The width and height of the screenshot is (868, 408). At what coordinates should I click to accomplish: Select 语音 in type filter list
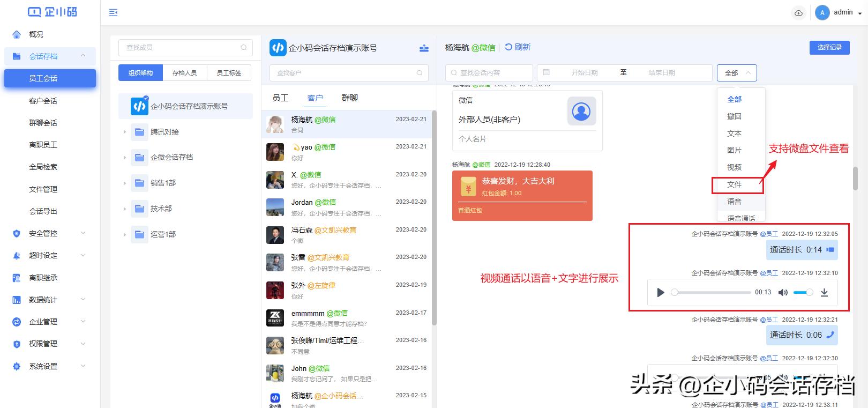pyautogui.click(x=734, y=202)
